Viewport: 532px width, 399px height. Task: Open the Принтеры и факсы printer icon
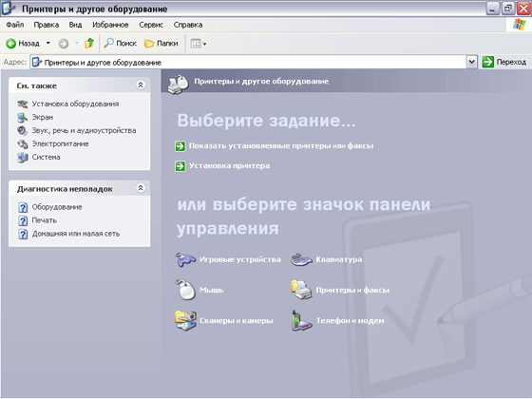(301, 290)
